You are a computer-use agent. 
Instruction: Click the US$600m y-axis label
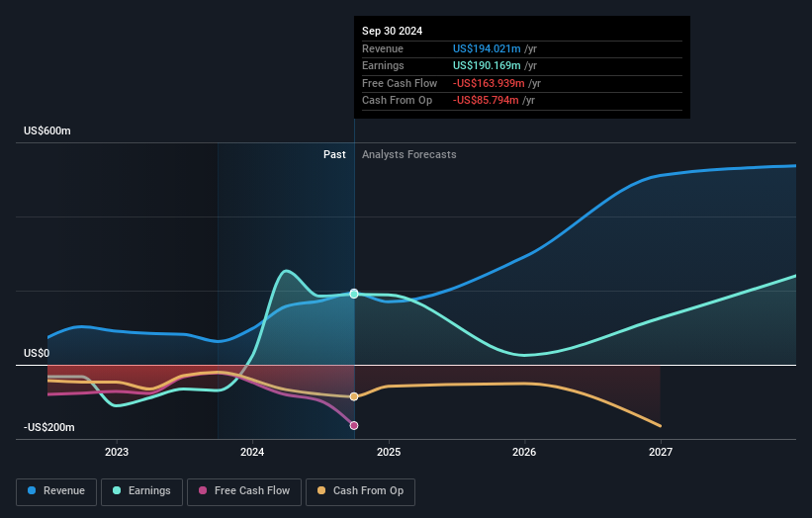(47, 130)
